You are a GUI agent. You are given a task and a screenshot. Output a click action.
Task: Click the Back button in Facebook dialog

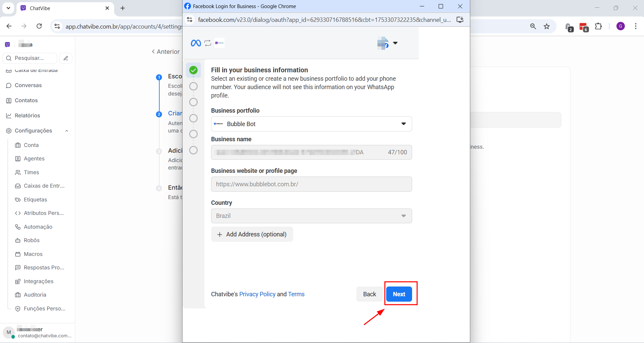tap(369, 294)
